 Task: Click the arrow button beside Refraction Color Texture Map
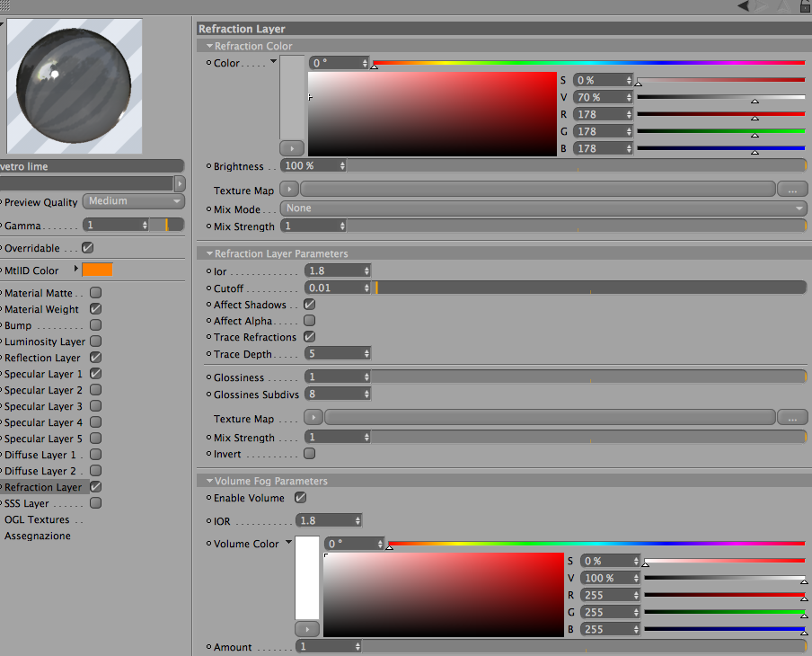tap(289, 189)
